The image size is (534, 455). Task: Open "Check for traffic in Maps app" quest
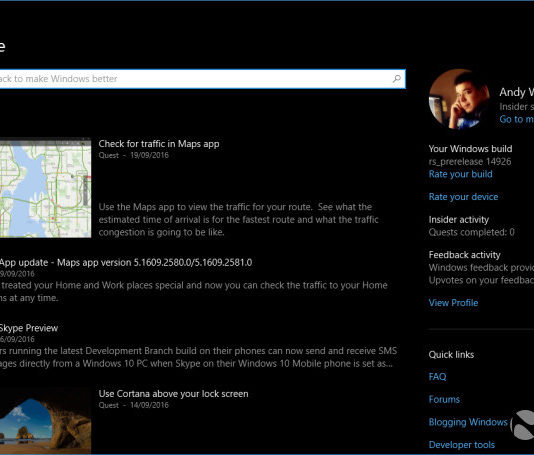coord(159,144)
